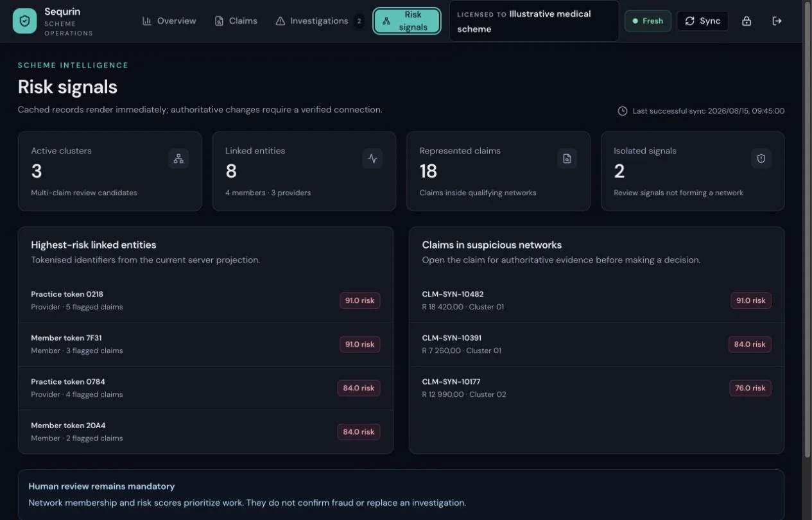812x520 pixels.
Task: Open the Claims tab
Action: pos(236,21)
